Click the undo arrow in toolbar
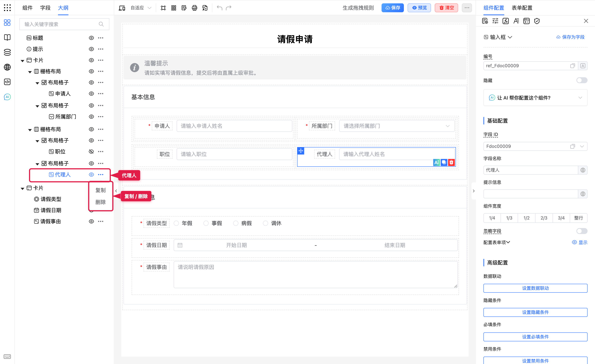The height and width of the screenshot is (364, 595). [219, 8]
